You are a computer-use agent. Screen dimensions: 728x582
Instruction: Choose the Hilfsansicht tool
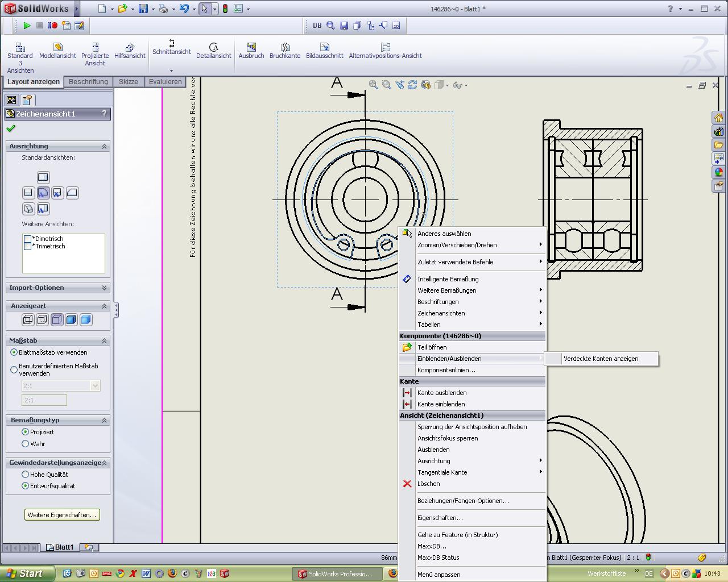tap(130, 51)
